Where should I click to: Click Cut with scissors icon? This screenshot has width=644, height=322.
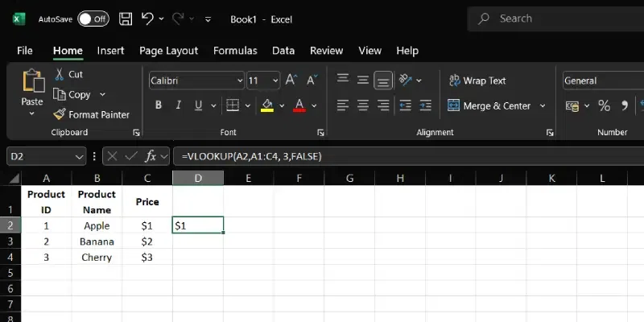point(68,74)
